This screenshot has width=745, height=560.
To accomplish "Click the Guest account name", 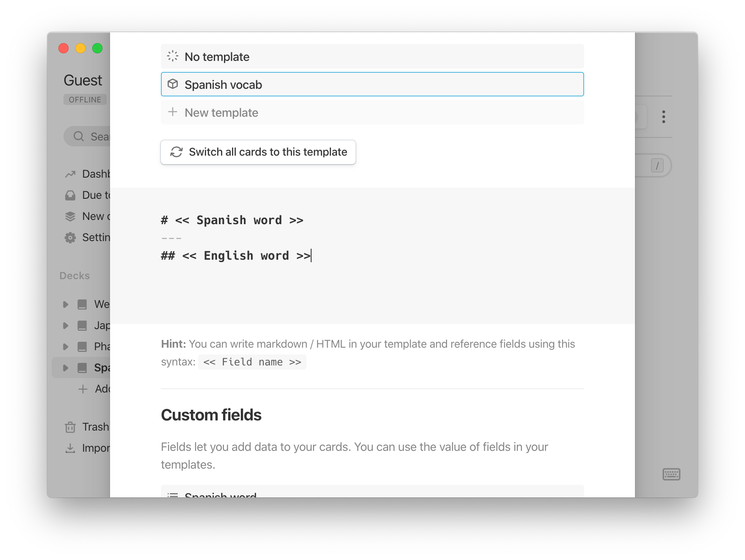I will point(83,80).
